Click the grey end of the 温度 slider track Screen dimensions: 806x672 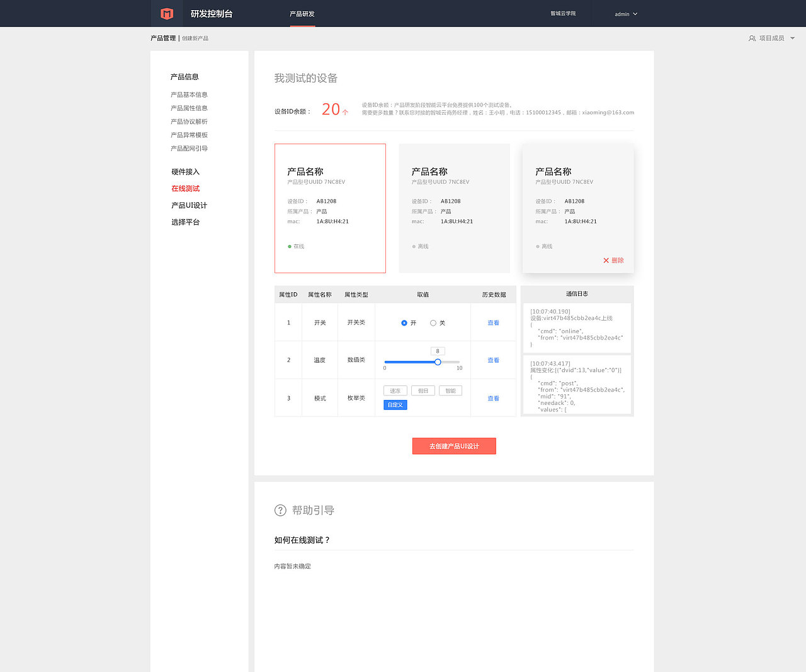point(451,362)
